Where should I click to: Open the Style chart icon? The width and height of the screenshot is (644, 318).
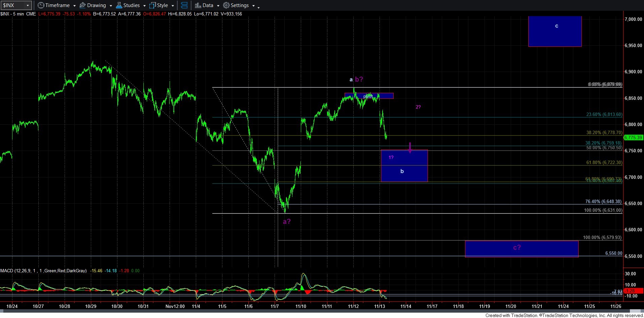pos(152,5)
